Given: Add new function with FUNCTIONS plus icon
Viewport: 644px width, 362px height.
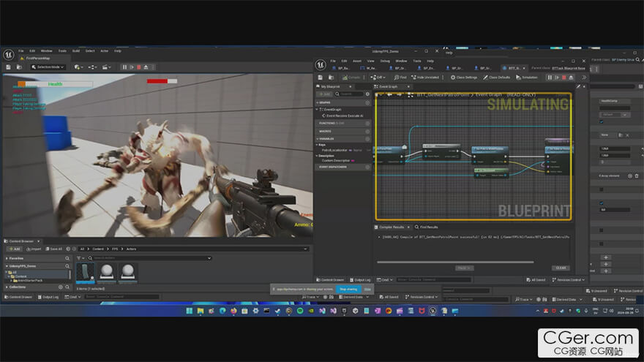Looking at the screenshot, I should pos(367,123).
